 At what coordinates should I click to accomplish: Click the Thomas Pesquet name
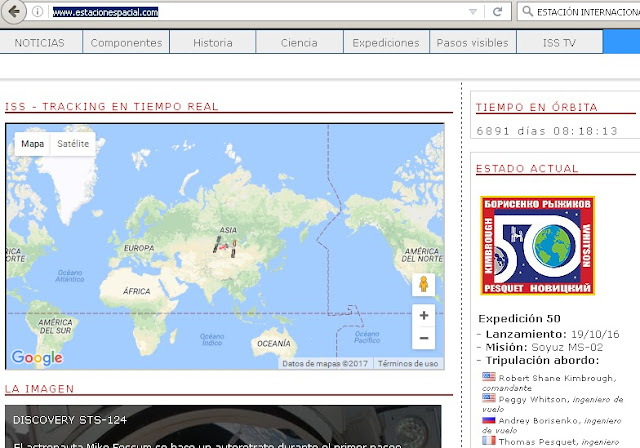click(x=538, y=442)
